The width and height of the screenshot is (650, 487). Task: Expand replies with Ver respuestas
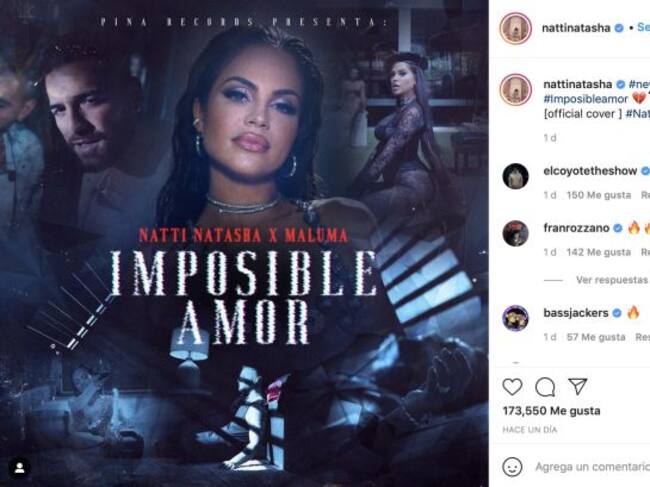[x=611, y=280]
